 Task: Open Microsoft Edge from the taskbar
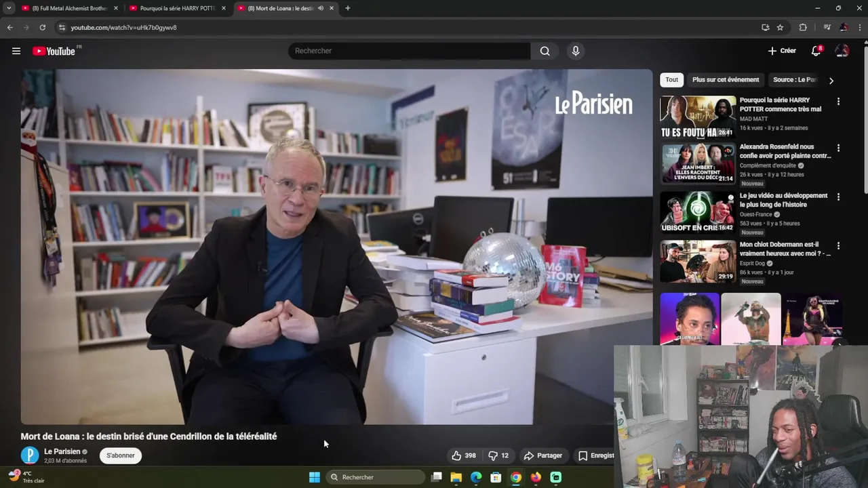point(476,477)
